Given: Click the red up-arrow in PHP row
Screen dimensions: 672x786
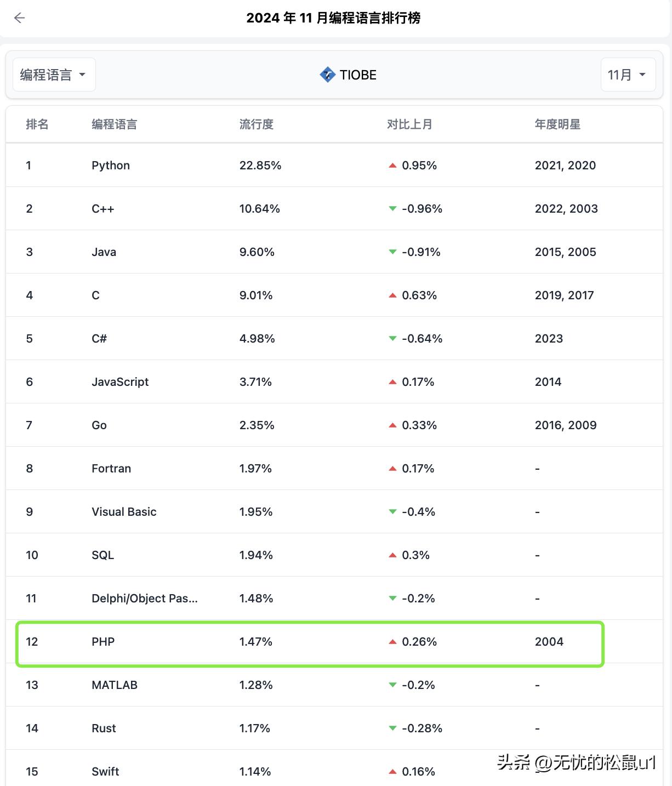Looking at the screenshot, I should tap(392, 642).
